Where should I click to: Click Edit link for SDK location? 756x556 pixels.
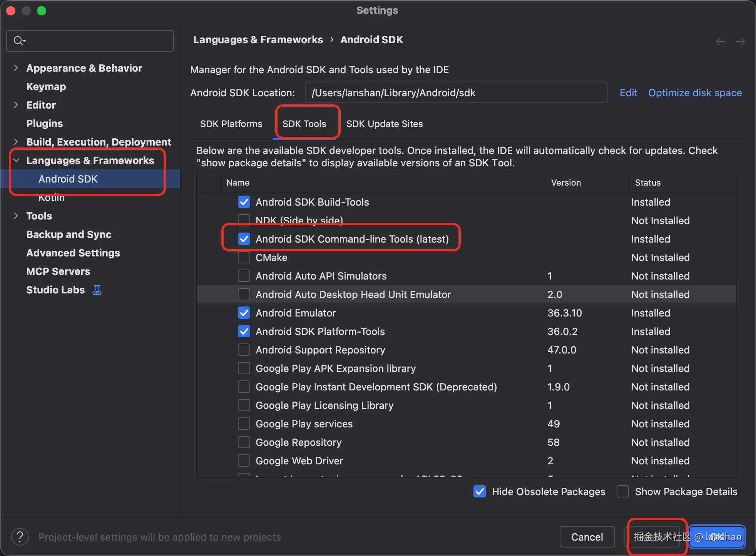click(628, 93)
